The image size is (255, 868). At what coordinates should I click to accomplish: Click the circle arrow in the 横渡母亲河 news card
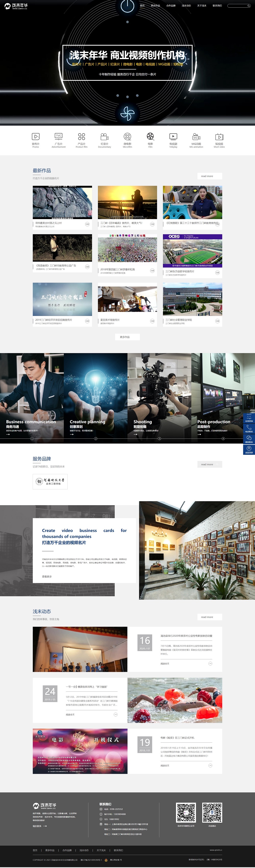tap(116, 714)
